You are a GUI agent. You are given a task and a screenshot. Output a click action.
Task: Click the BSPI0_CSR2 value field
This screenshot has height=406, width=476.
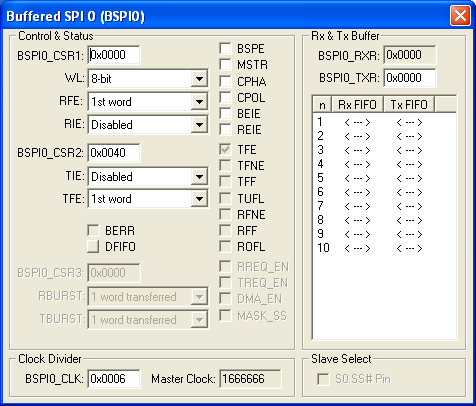[x=114, y=153]
